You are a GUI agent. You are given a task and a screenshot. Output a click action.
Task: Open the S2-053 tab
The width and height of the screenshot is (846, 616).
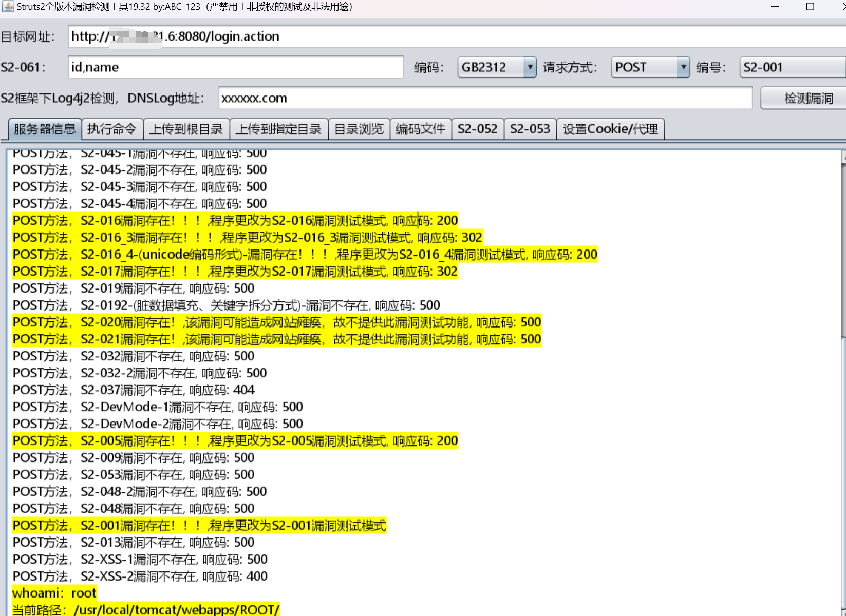[530, 129]
